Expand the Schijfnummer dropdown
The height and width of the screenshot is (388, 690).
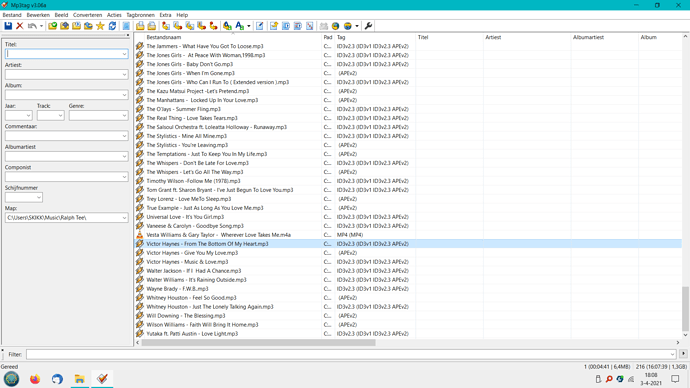coord(39,198)
